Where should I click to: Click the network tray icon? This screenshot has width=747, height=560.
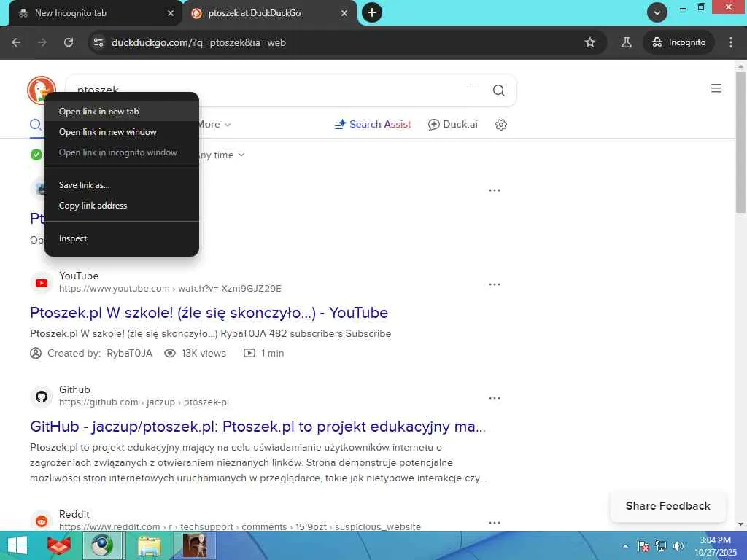(660, 545)
